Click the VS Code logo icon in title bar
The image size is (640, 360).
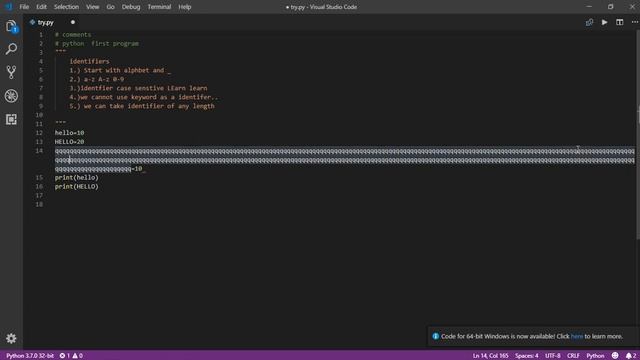(x=9, y=7)
